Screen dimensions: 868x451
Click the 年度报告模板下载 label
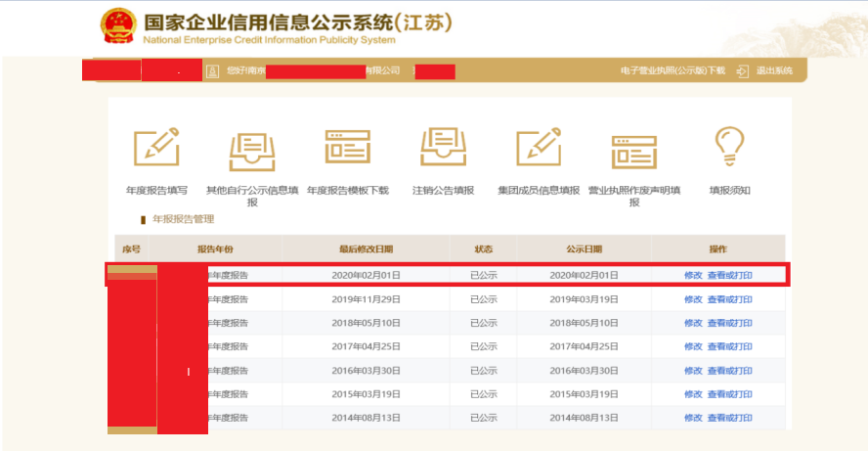pyautogui.click(x=348, y=190)
